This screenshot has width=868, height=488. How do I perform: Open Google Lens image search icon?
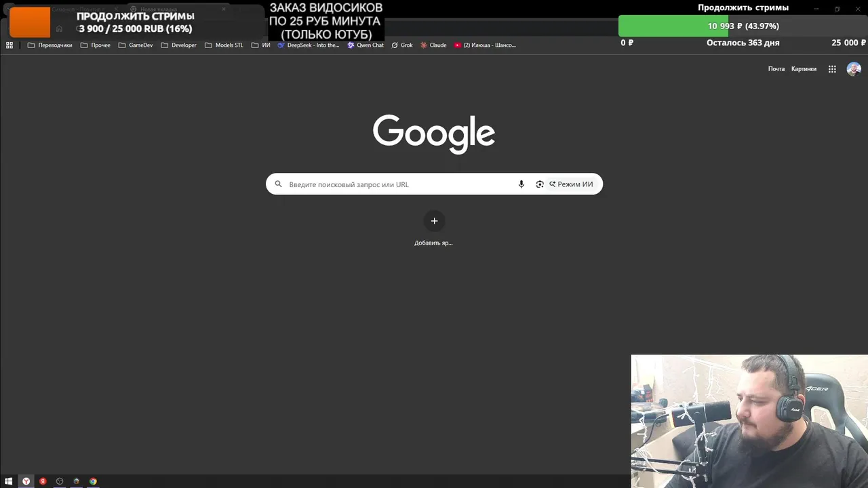(540, 184)
